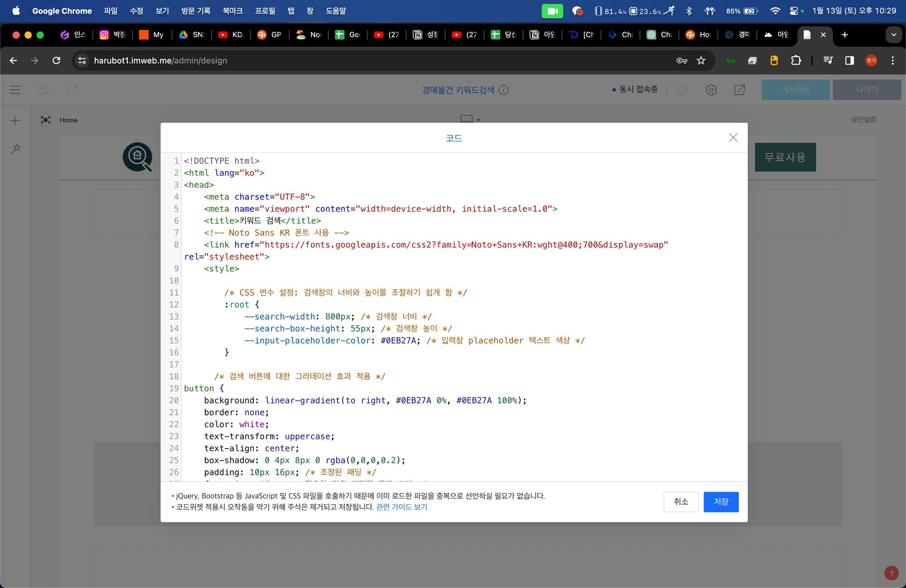
Task: Open the 방문 기록 menu in the menu bar
Action: tap(196, 11)
